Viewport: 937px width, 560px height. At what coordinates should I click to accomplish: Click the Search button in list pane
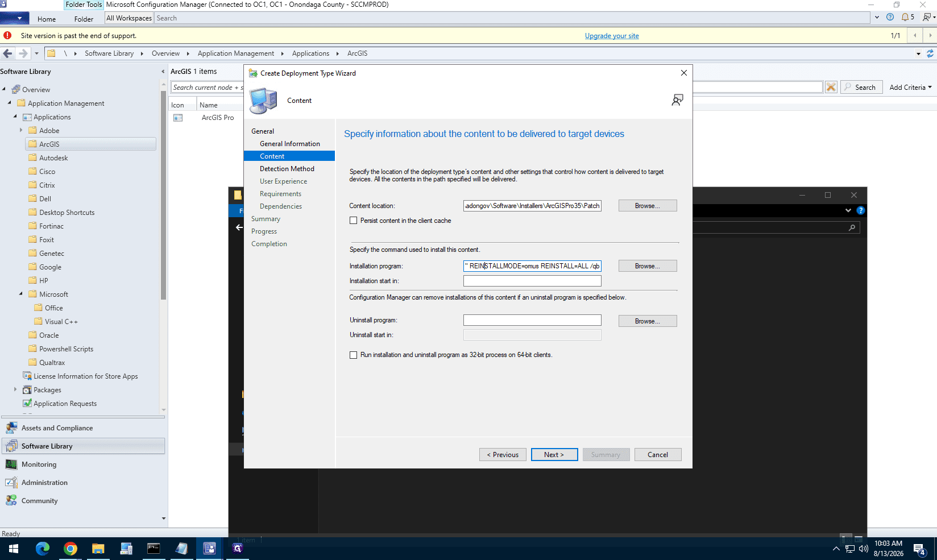[x=861, y=87]
